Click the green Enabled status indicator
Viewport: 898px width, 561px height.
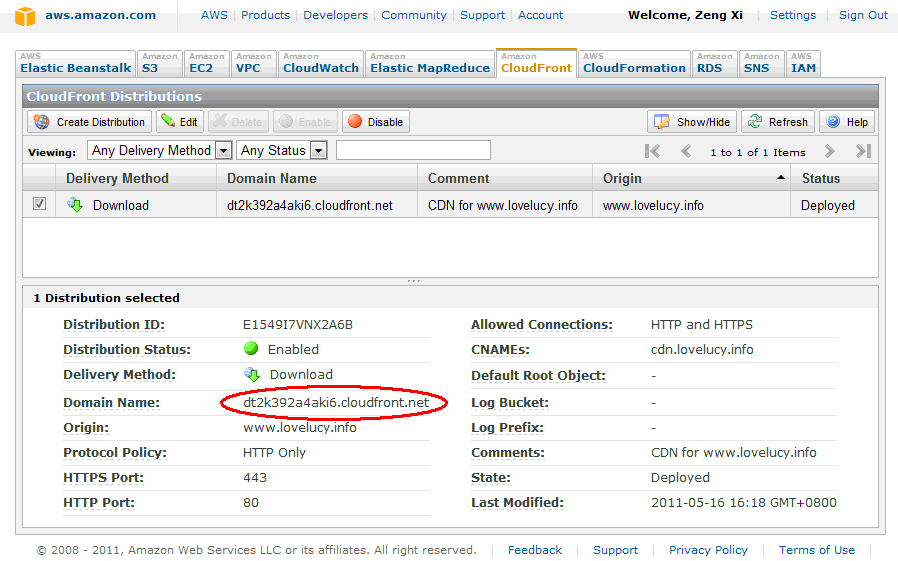(251, 348)
